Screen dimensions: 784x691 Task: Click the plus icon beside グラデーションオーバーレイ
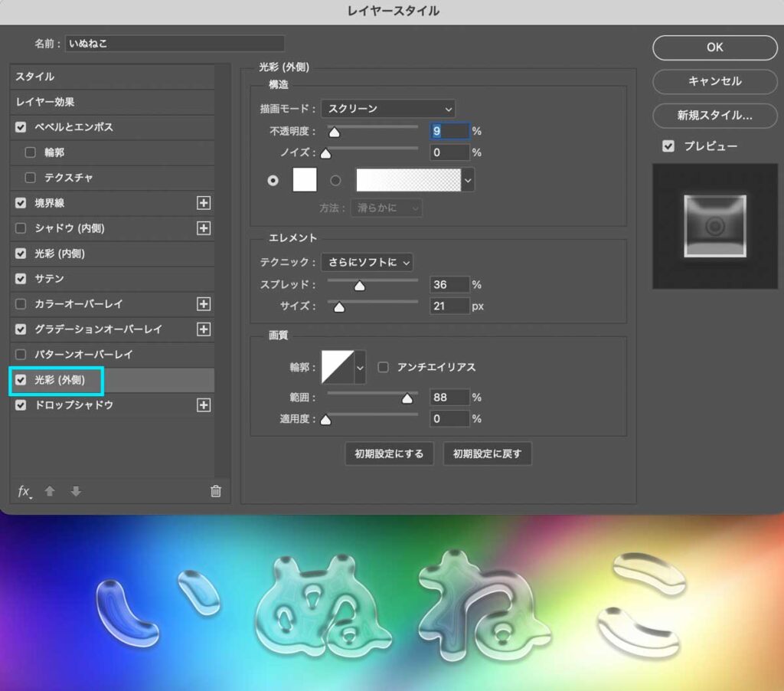click(x=204, y=329)
